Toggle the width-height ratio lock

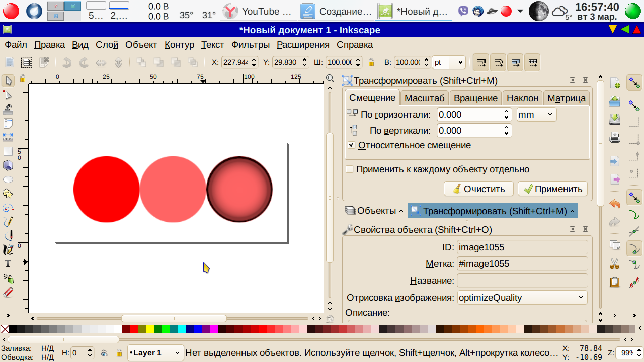click(x=371, y=63)
